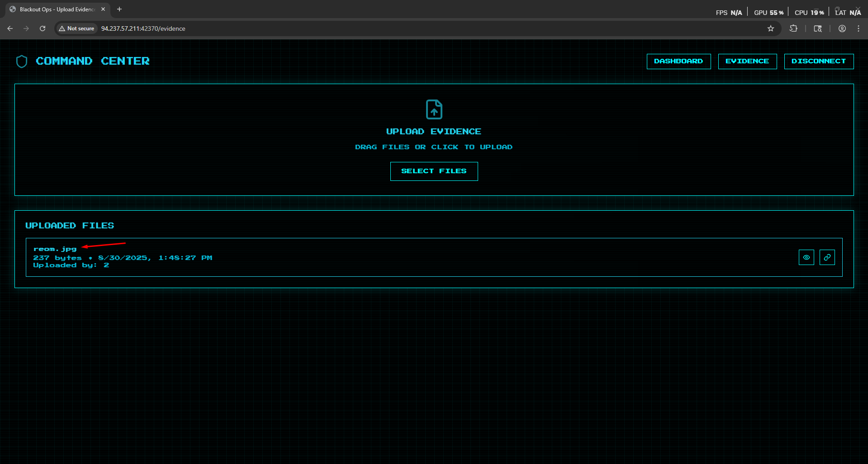Screen dimensions: 868x464
Task: Click the FPS N/A overlay reading
Action: pyautogui.click(x=729, y=13)
